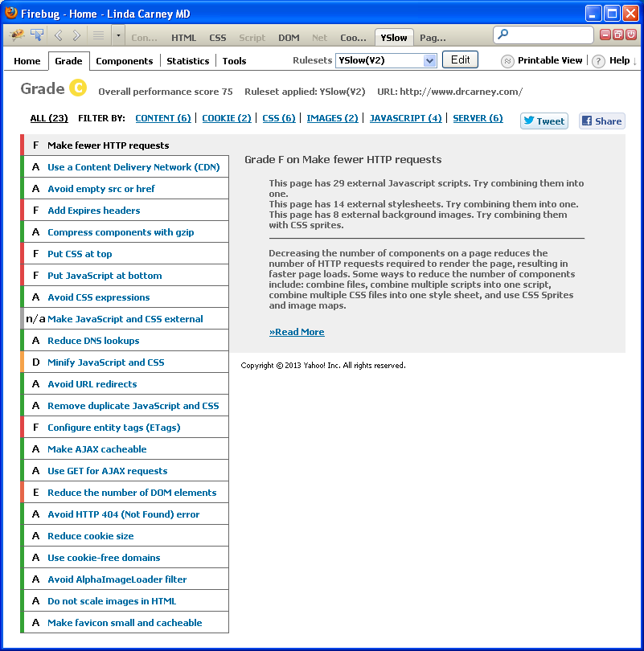Open the panel list dropdown arrow
Viewport: 644px width, 651px height.
[118, 35]
